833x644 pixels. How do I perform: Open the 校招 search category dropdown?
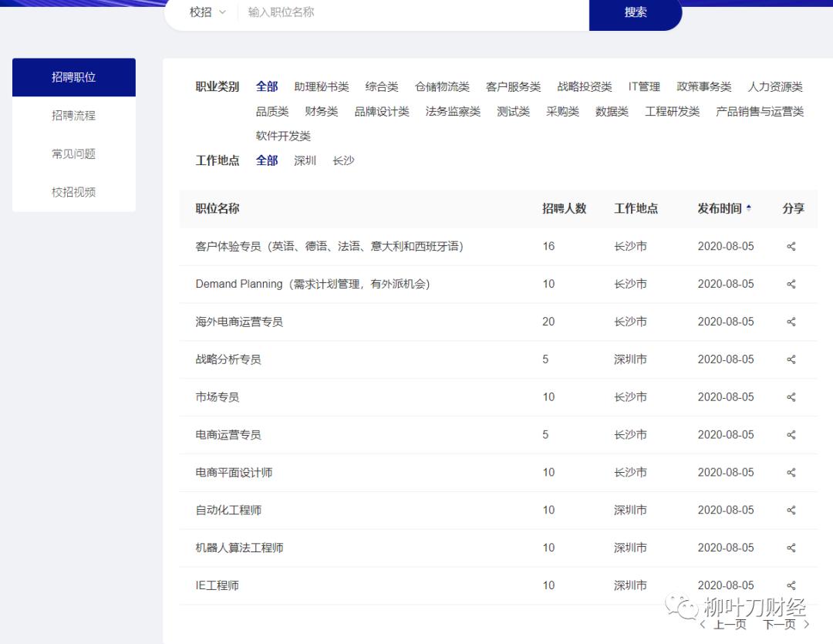pos(203,12)
